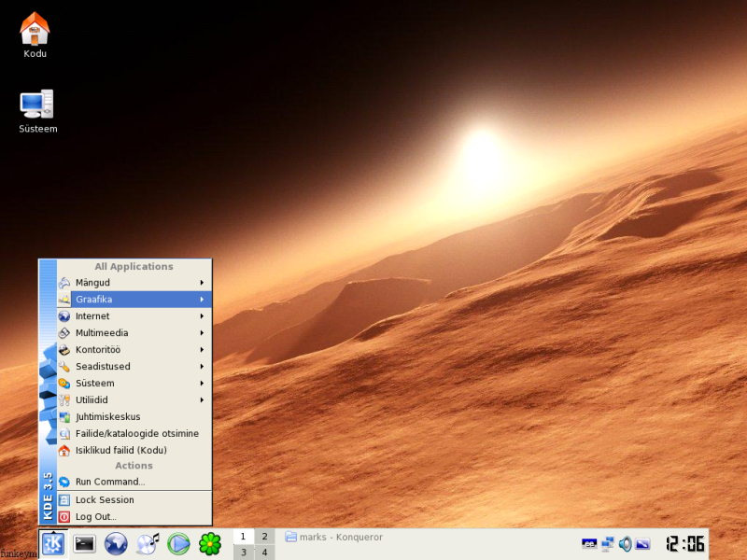Click the Internet globe menu icon
Viewport: 747px width, 560px height.
(x=64, y=316)
